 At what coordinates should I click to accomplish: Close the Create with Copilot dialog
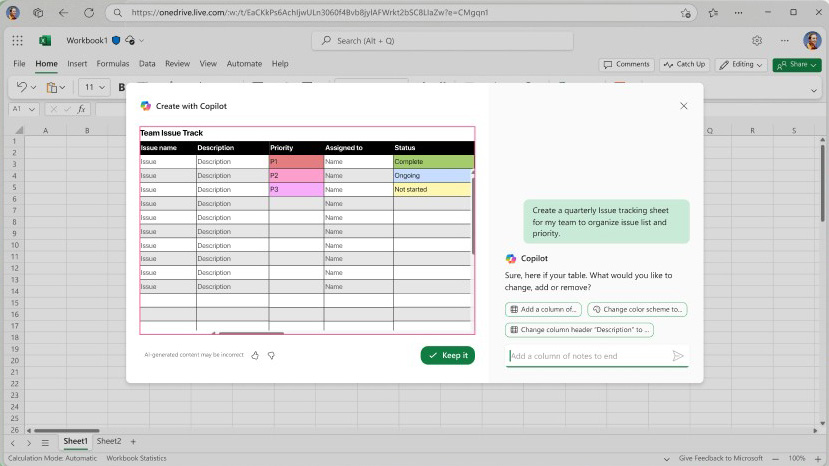pos(684,106)
